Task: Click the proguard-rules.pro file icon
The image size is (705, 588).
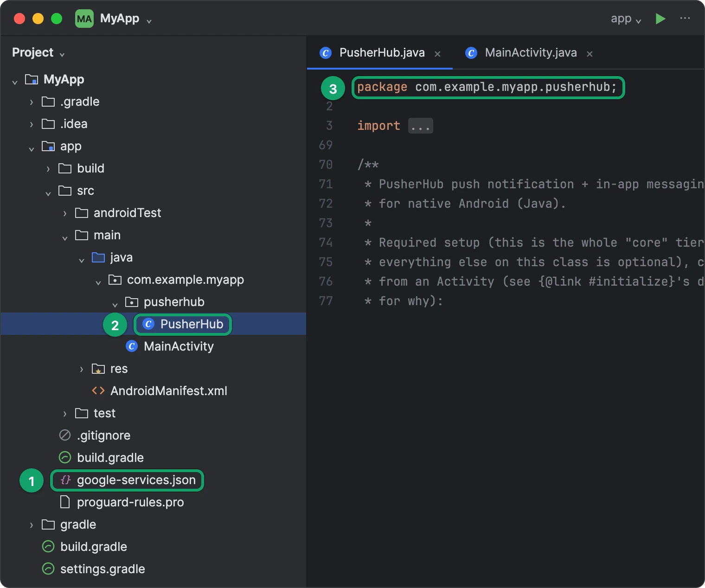Action: point(65,502)
